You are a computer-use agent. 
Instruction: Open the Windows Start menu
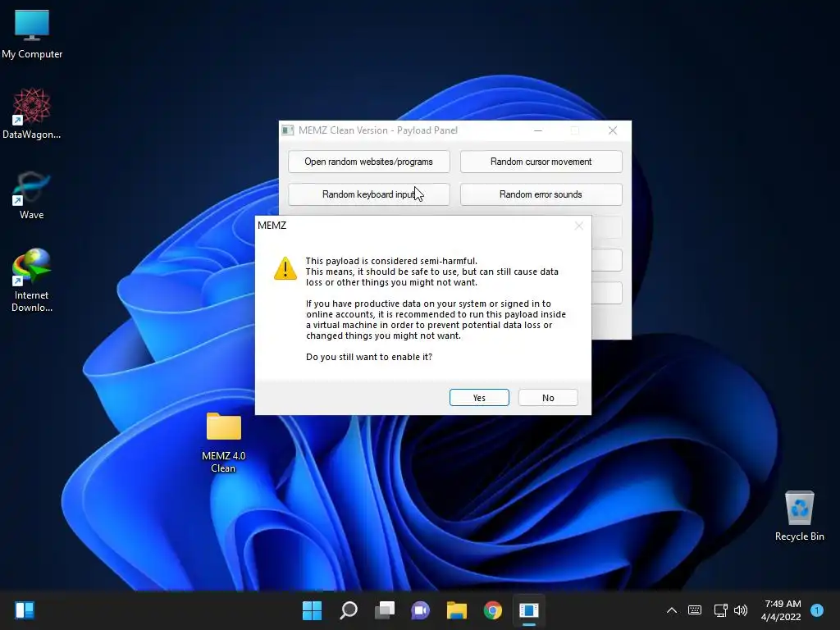(x=312, y=610)
